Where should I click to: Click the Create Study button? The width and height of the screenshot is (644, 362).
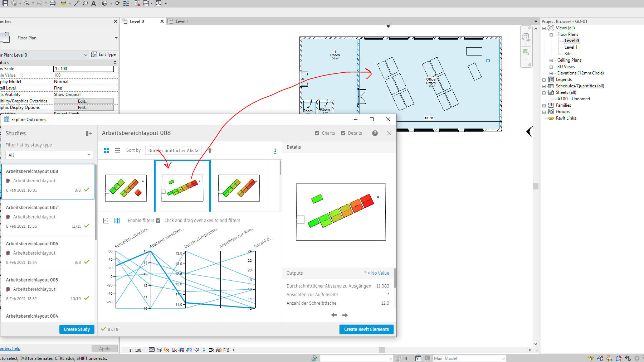[77, 329]
